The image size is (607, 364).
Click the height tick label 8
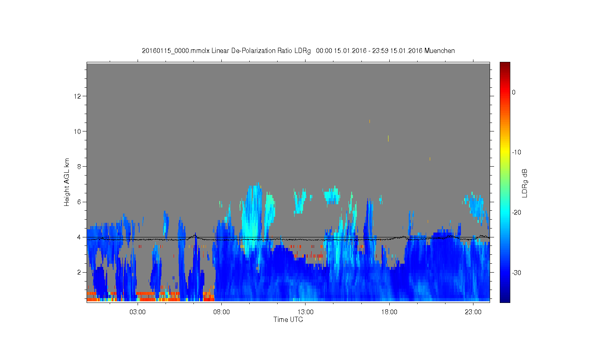click(80, 167)
